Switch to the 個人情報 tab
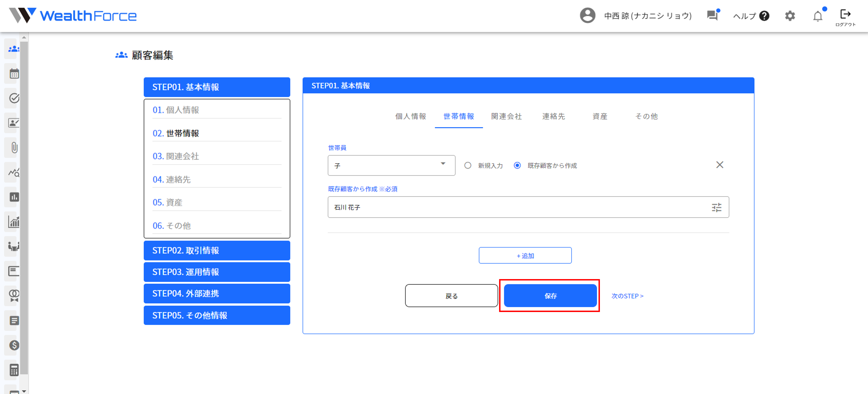 (x=410, y=116)
